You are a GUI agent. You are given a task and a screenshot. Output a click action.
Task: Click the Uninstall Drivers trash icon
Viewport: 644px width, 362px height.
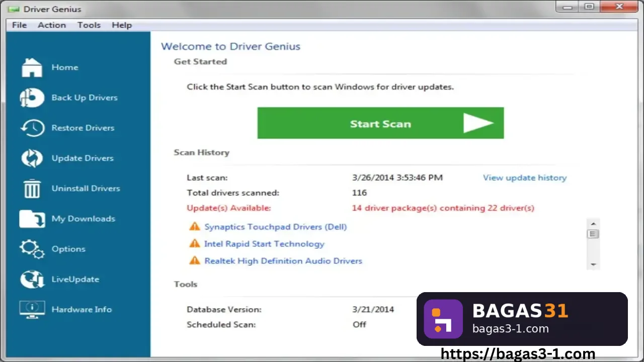(32, 189)
